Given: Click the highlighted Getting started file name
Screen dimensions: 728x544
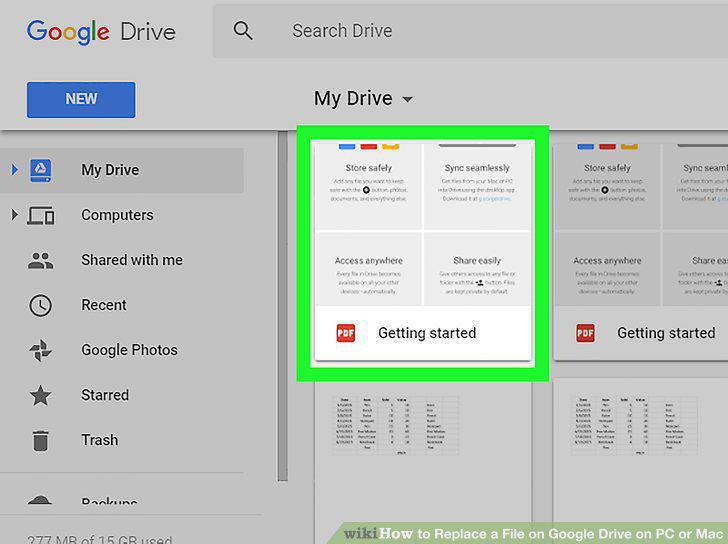Looking at the screenshot, I should [x=427, y=333].
